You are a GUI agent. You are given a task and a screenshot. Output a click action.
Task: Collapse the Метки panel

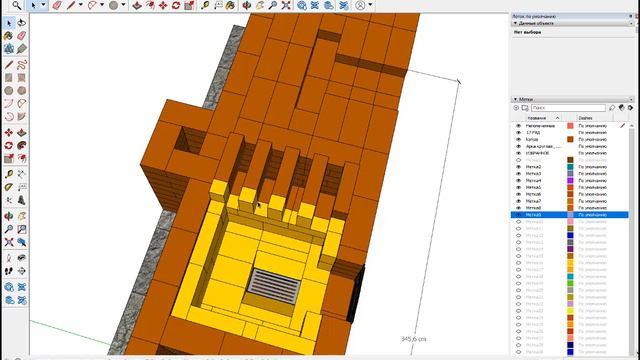tap(516, 99)
